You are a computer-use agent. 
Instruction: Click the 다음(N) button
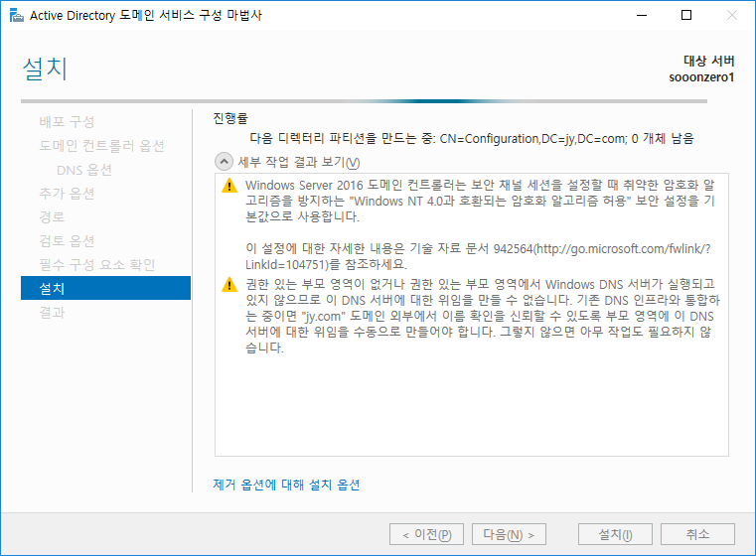(510, 534)
